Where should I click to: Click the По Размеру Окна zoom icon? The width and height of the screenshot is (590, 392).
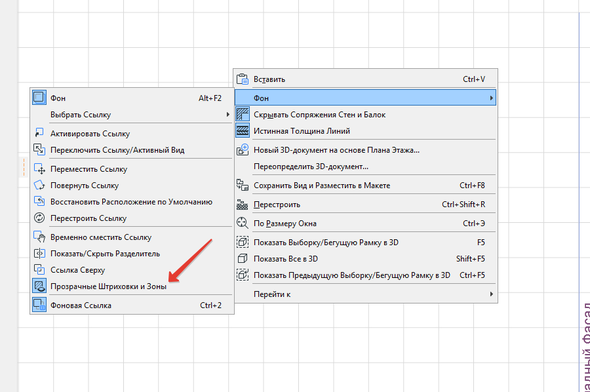[x=242, y=223]
